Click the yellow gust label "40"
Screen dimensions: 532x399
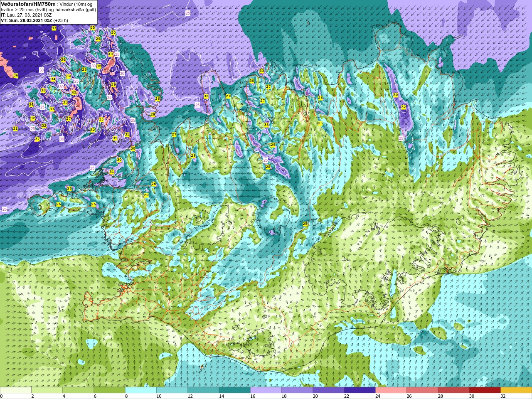111,54
